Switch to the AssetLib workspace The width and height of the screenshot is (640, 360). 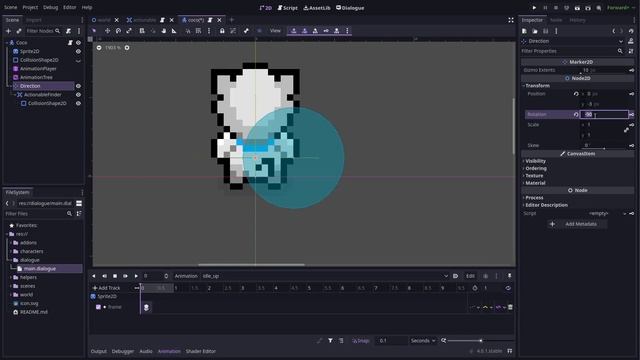[317, 8]
